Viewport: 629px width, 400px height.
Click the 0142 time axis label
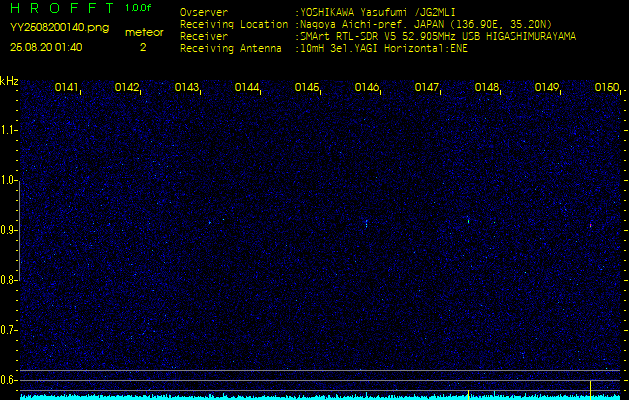[x=126, y=87]
